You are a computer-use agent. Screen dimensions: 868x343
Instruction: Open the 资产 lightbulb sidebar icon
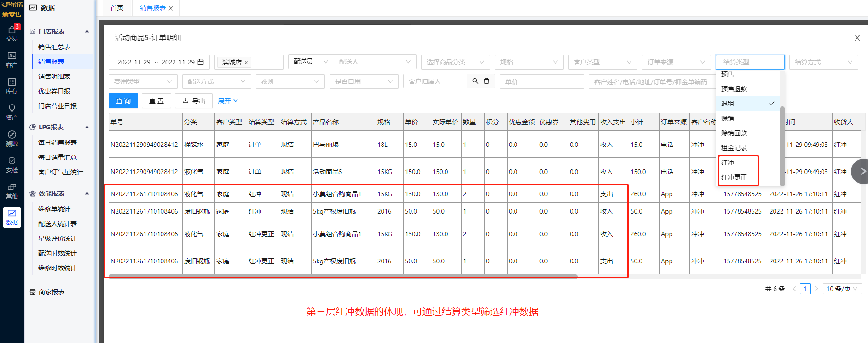click(12, 112)
